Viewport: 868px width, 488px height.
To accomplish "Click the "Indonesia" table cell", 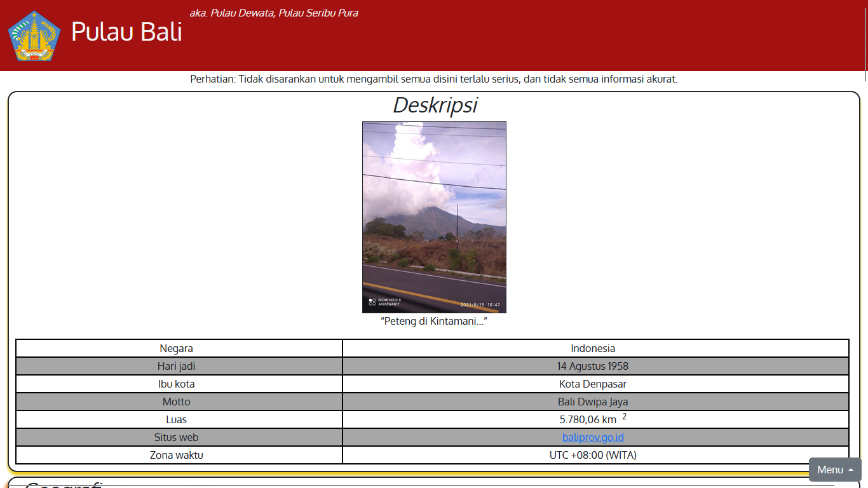I will 596,348.
